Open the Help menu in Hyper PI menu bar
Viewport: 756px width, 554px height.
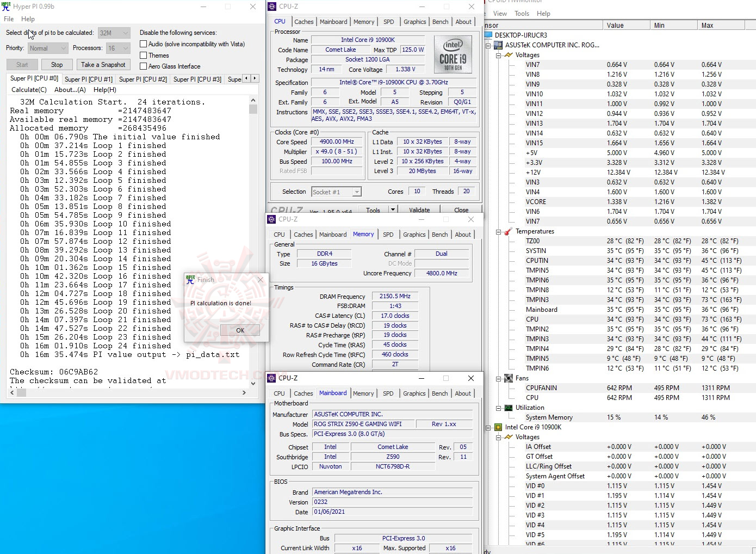(28, 19)
